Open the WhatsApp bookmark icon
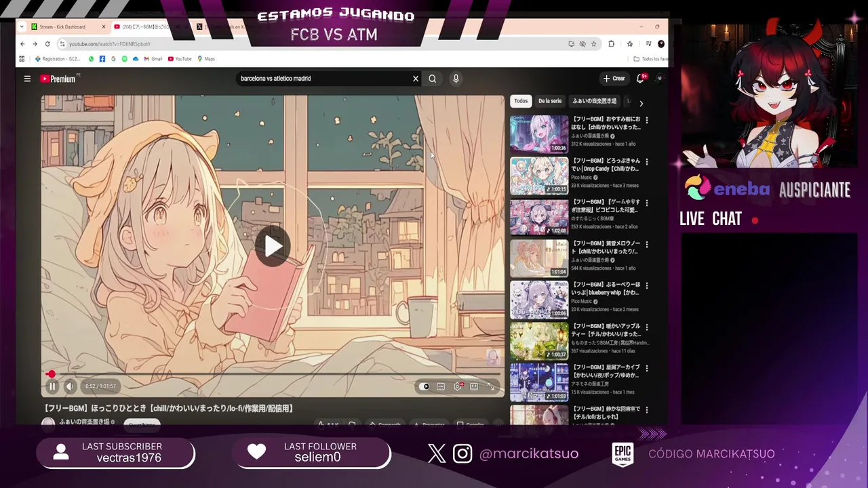Screen dimensions: 868x488 click(92, 59)
